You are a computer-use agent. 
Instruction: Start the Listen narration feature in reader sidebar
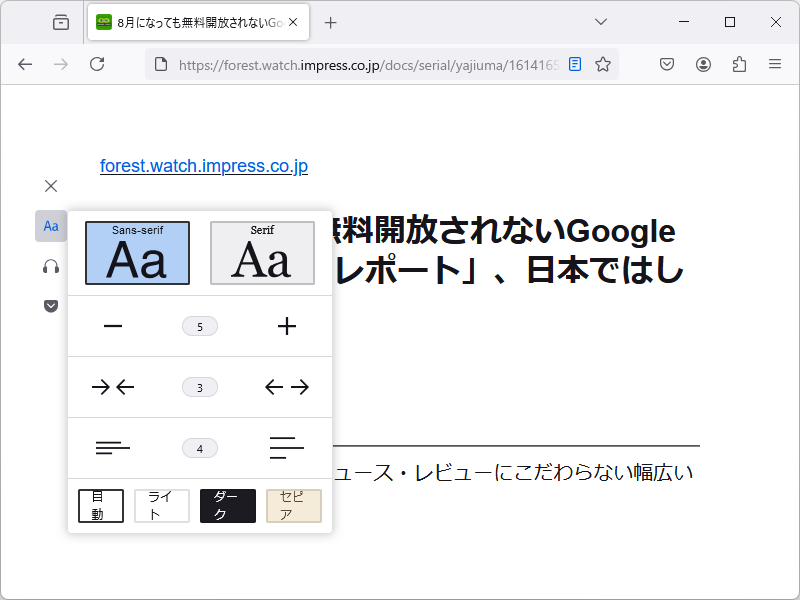click(x=51, y=266)
